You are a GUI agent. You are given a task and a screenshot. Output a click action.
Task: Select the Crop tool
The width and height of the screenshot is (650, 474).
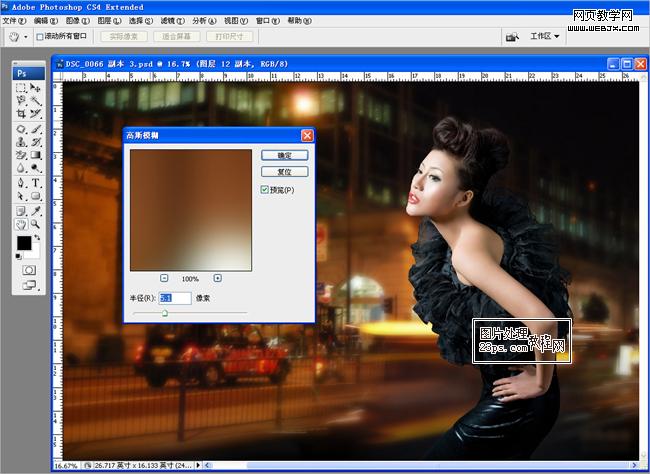click(x=21, y=113)
